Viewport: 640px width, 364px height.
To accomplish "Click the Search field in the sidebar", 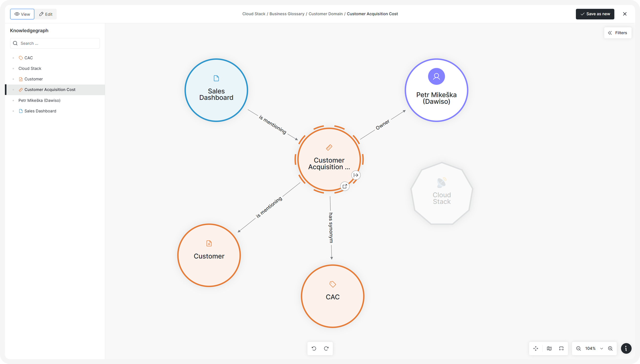I will [55, 43].
